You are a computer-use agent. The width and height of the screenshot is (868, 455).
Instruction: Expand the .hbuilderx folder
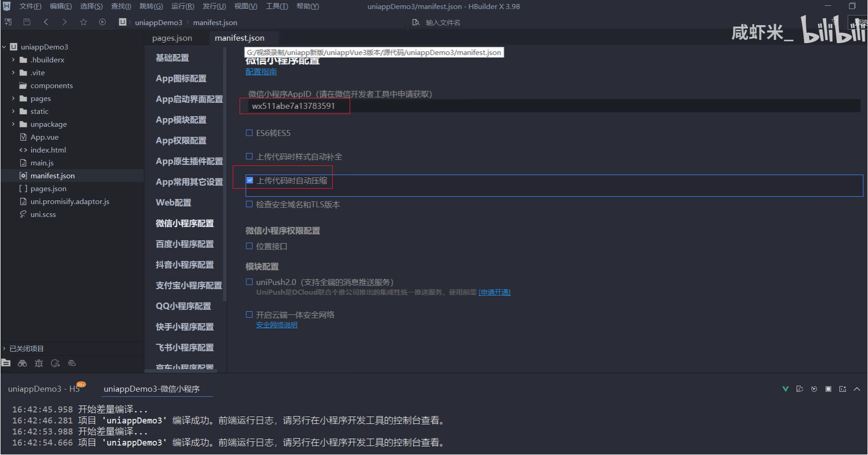[x=13, y=60]
